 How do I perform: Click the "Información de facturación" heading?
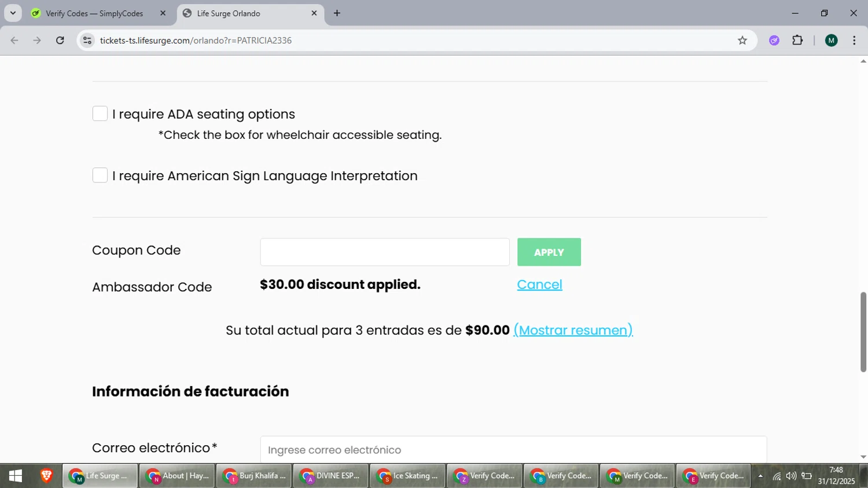pyautogui.click(x=190, y=391)
